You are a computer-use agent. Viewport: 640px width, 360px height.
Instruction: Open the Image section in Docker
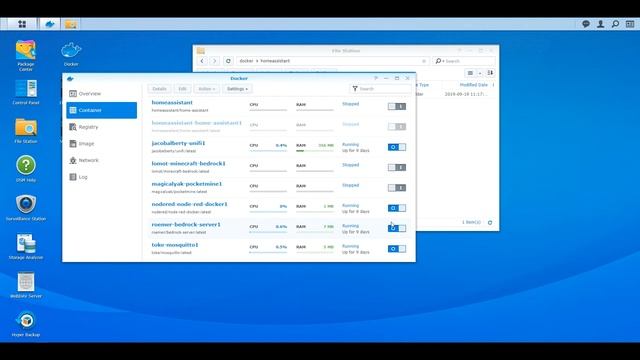tap(102, 144)
